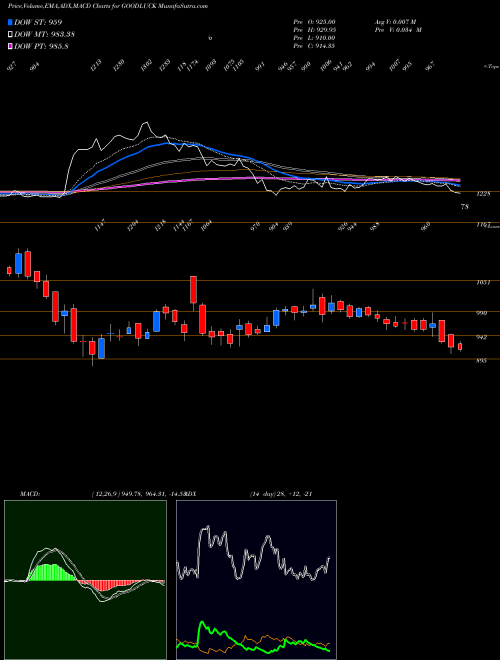Click the 'DOW PT: 985.8' legend label
Image resolution: width=500 pixels, height=660 pixels.
(41, 46)
